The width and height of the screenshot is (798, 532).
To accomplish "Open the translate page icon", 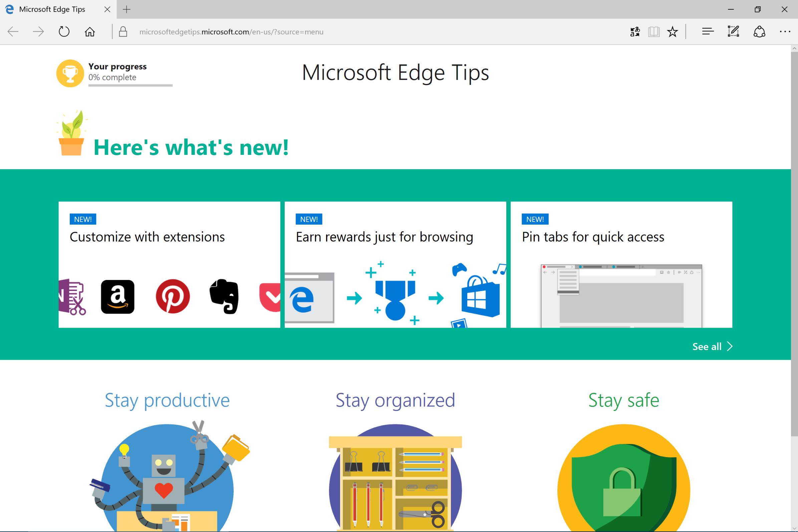I will [x=635, y=32].
